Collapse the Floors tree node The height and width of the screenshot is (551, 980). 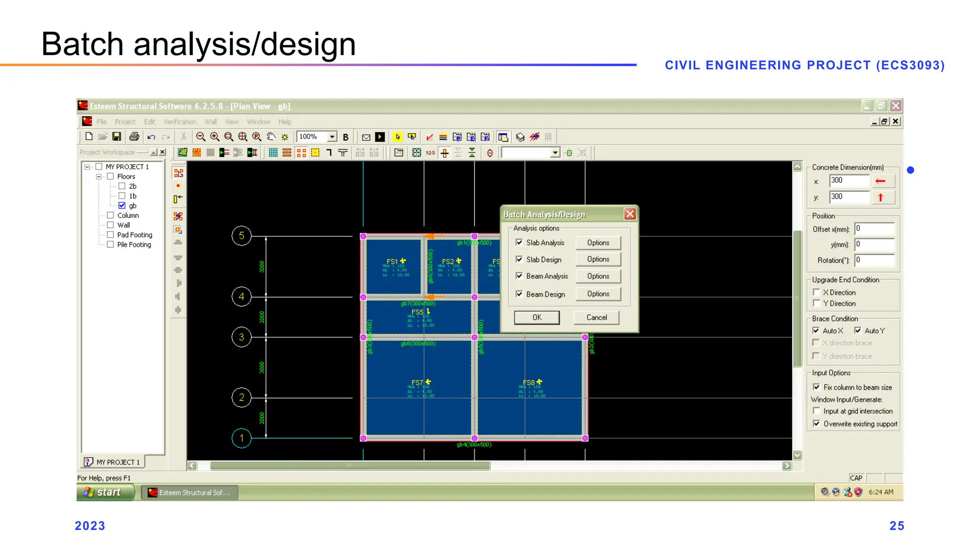coord(99,176)
